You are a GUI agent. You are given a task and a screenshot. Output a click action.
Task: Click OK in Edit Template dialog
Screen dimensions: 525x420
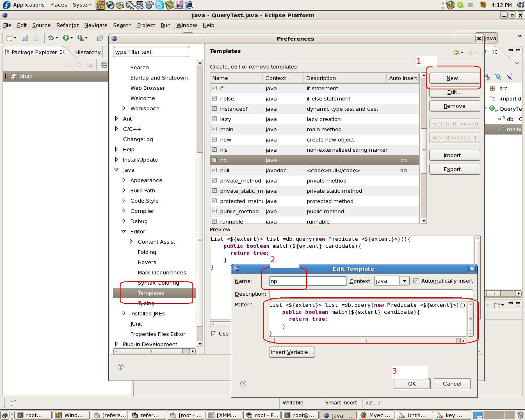(x=412, y=383)
